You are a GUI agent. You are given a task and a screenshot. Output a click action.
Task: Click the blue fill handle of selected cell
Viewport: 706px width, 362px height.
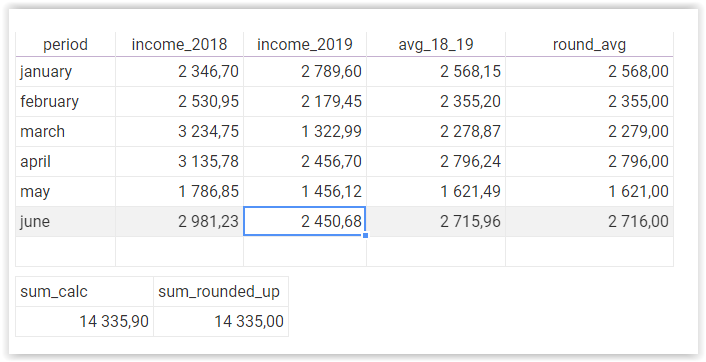click(365, 235)
